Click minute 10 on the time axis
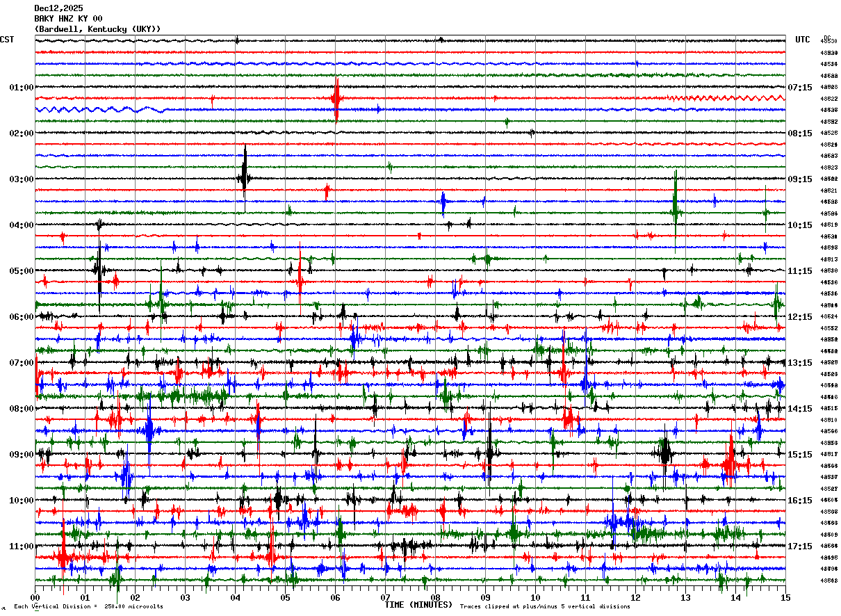The width and height of the screenshot is (841, 616). tap(535, 597)
